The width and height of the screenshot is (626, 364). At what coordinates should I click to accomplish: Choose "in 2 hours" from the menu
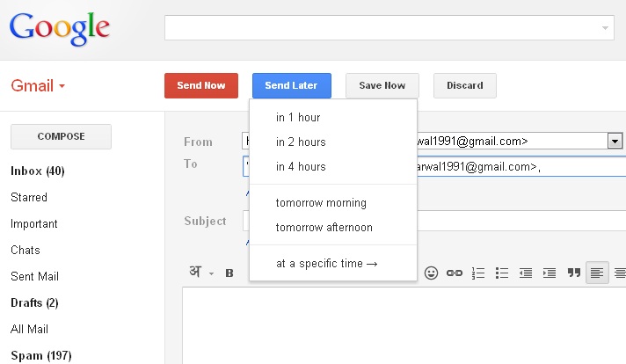301,142
